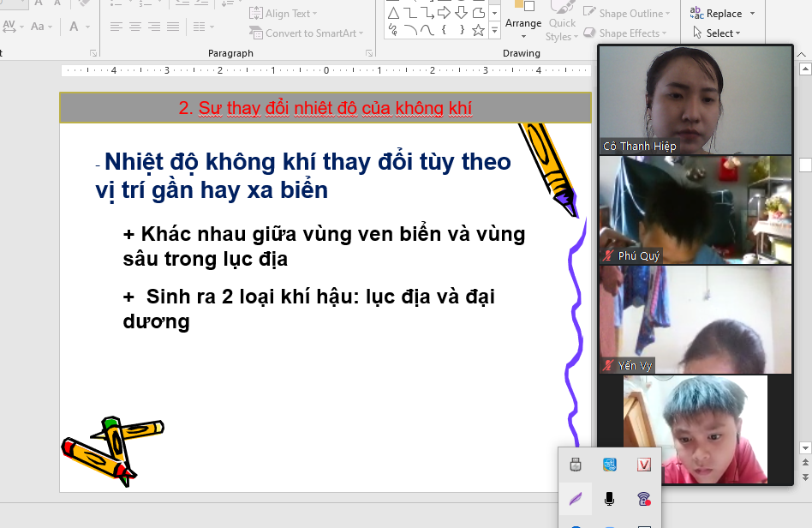Apply Align Right to the paragraph
Screen dimensions: 812x528
pos(154,27)
